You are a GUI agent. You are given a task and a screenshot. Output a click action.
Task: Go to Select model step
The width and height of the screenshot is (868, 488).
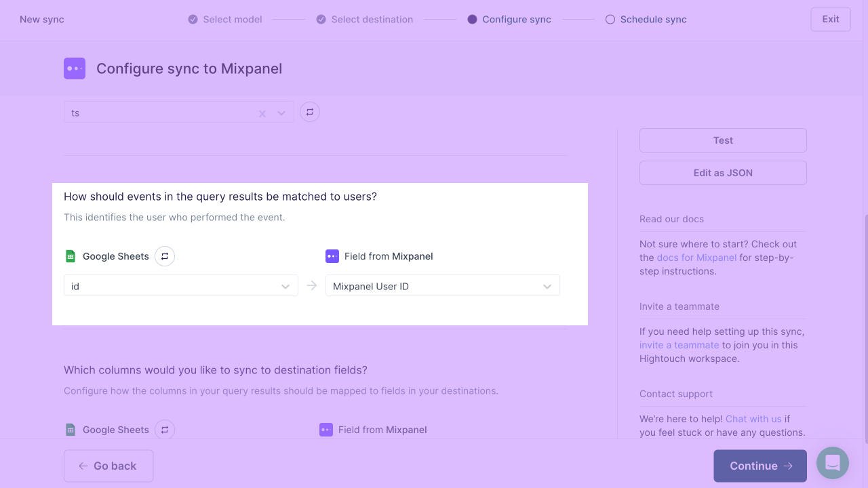(x=225, y=19)
